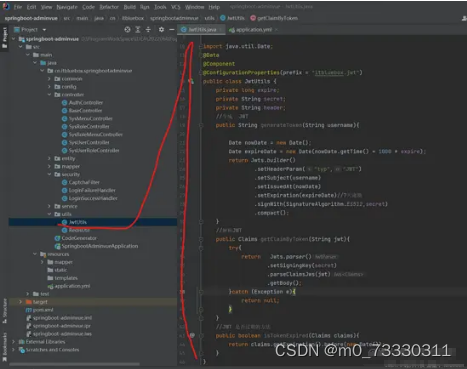Click the Project panel horizontal scrollbar
Screen dimensions: 467x369
(x=75, y=364)
